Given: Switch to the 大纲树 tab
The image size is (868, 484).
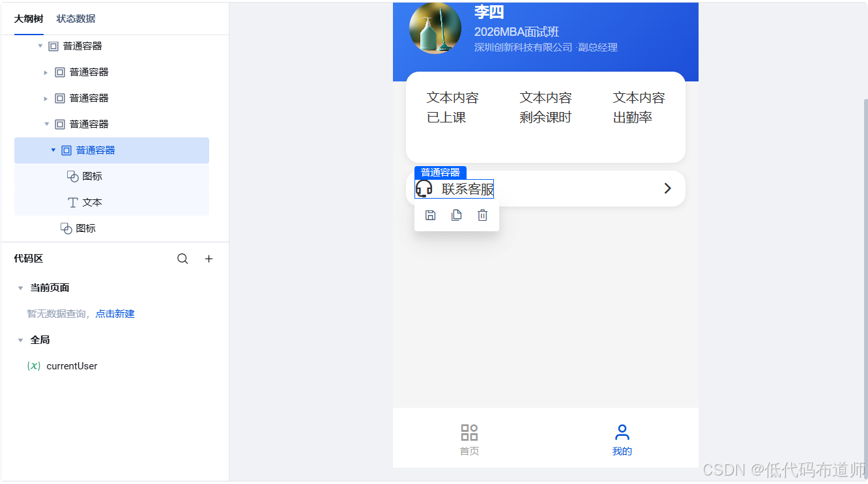Looking at the screenshot, I should (x=28, y=19).
